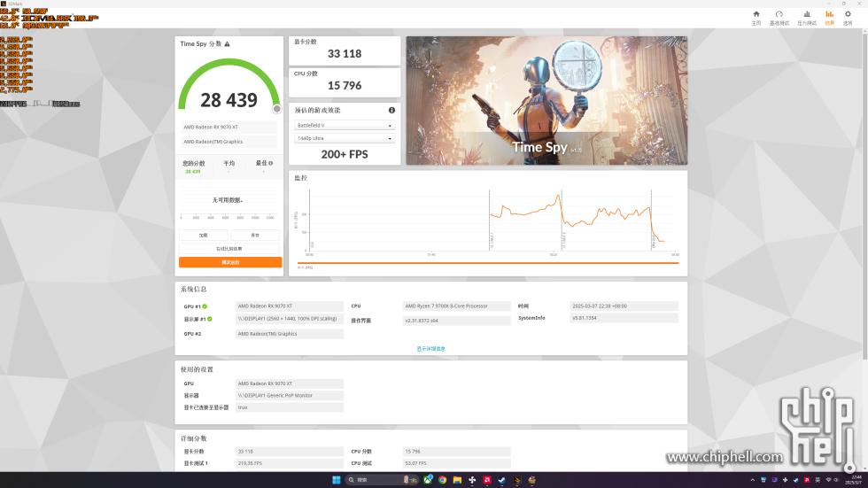Click the info icon in estimated game performance

(x=391, y=110)
